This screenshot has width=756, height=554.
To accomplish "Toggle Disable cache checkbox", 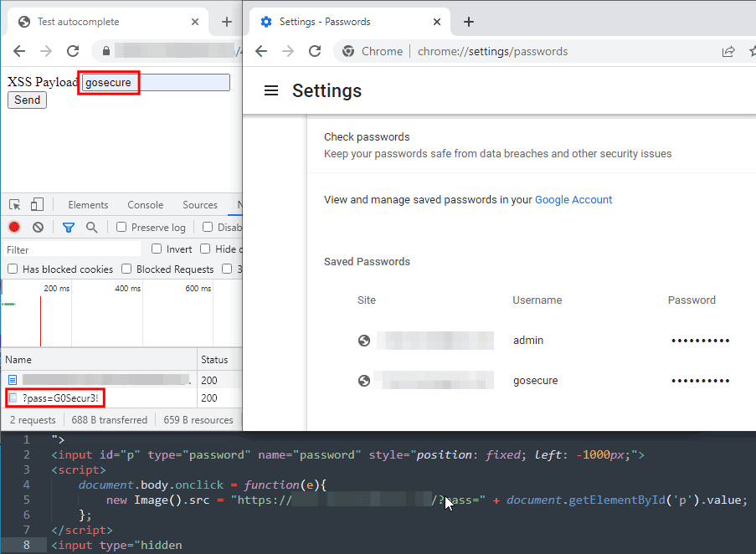I will pyautogui.click(x=208, y=227).
